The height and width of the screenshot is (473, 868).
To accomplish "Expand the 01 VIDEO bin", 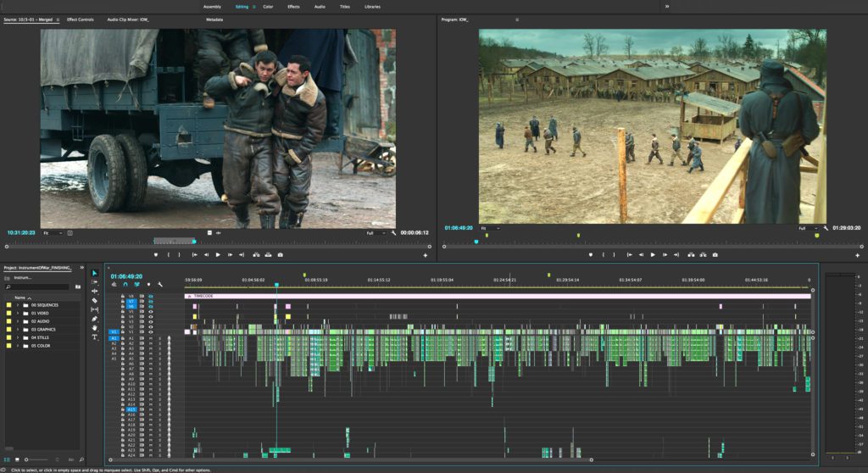I will tap(18, 313).
